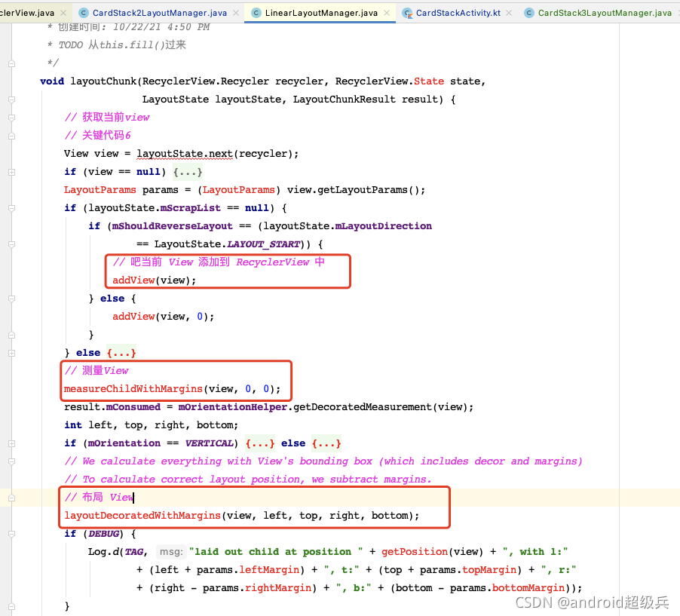This screenshot has width=680, height=616.
Task: Close the LinearLayoutManager.java tab
Action: [x=387, y=13]
